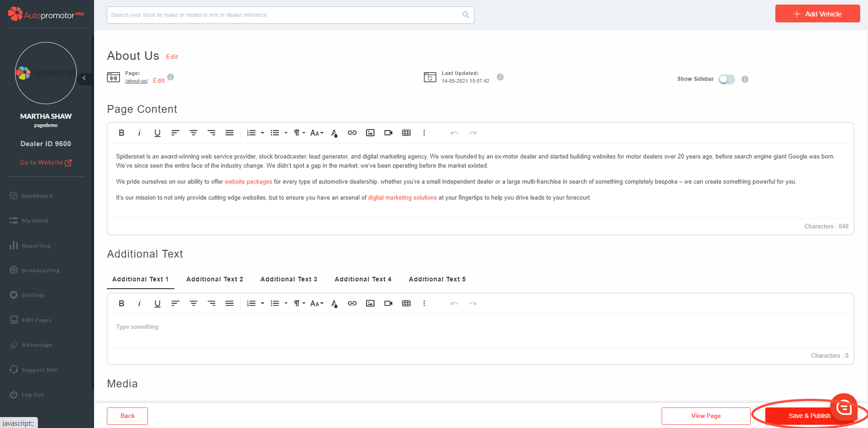868x428 pixels.
Task: Insert table in Additional Text editor
Action: pos(406,303)
